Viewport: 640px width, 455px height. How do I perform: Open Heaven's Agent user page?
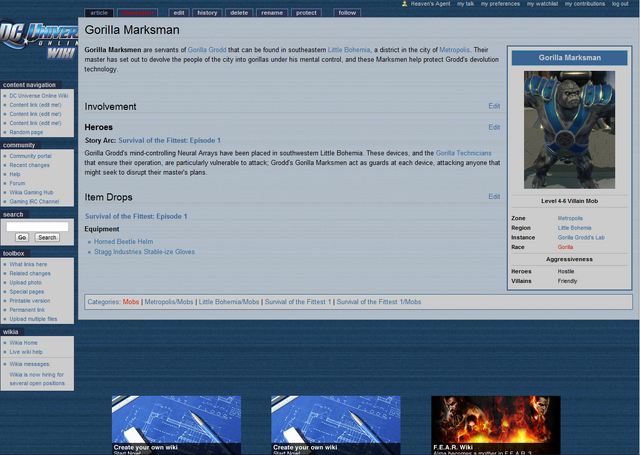[430, 4]
